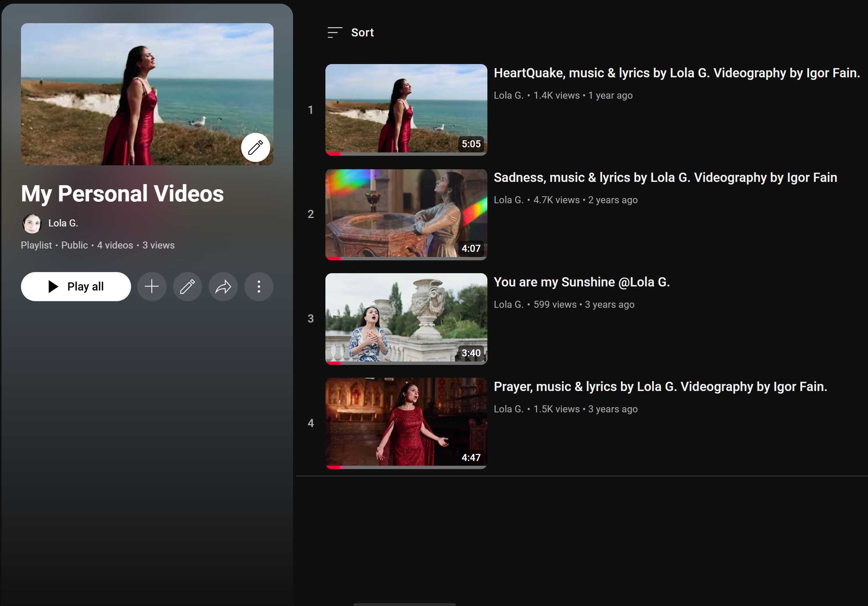Click the Sadness video title link
The height and width of the screenshot is (606, 868).
(665, 178)
